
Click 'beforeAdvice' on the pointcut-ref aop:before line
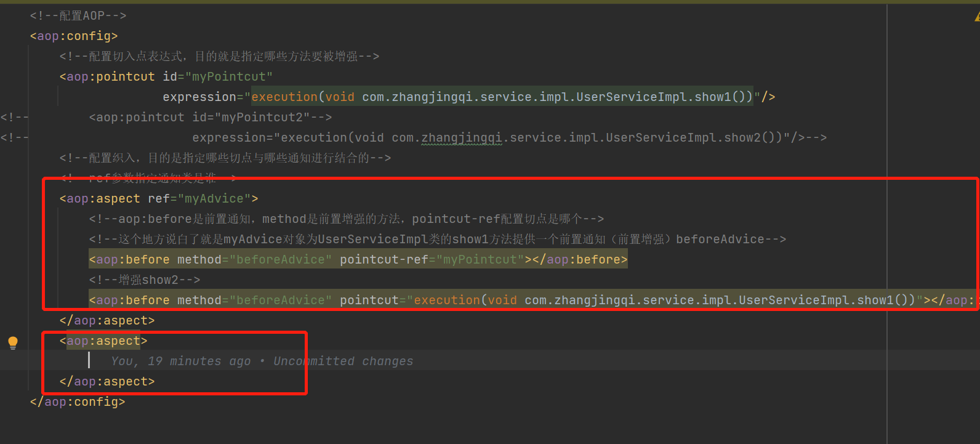[280, 259]
